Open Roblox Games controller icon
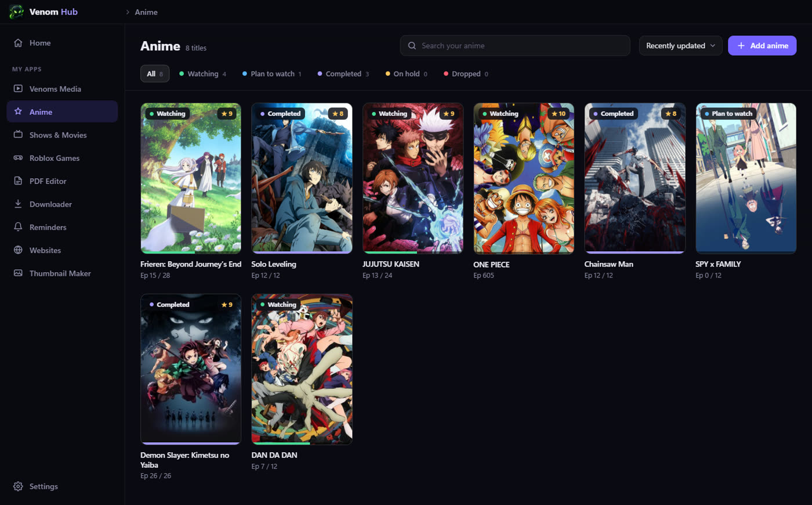This screenshot has width=812, height=505. (x=18, y=158)
